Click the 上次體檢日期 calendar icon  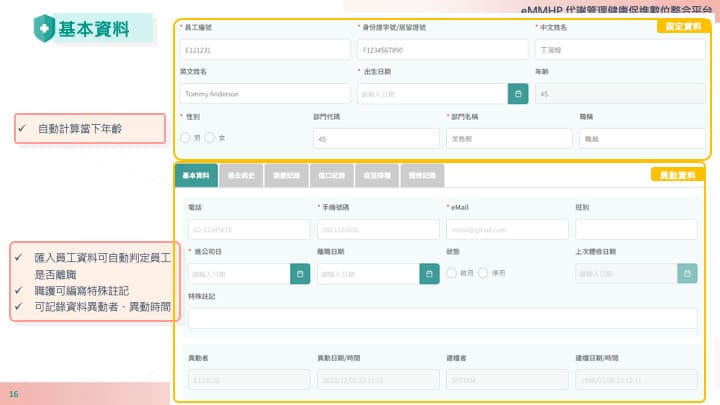[x=687, y=273]
